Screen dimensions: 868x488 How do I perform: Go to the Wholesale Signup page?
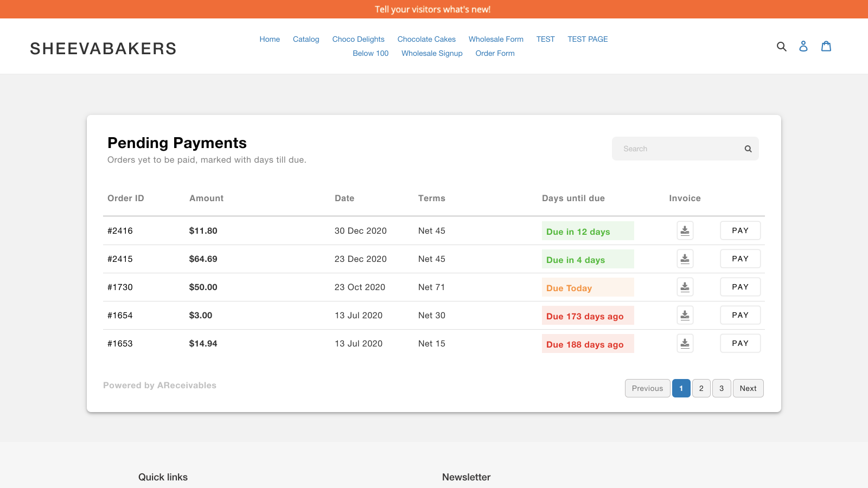(431, 53)
